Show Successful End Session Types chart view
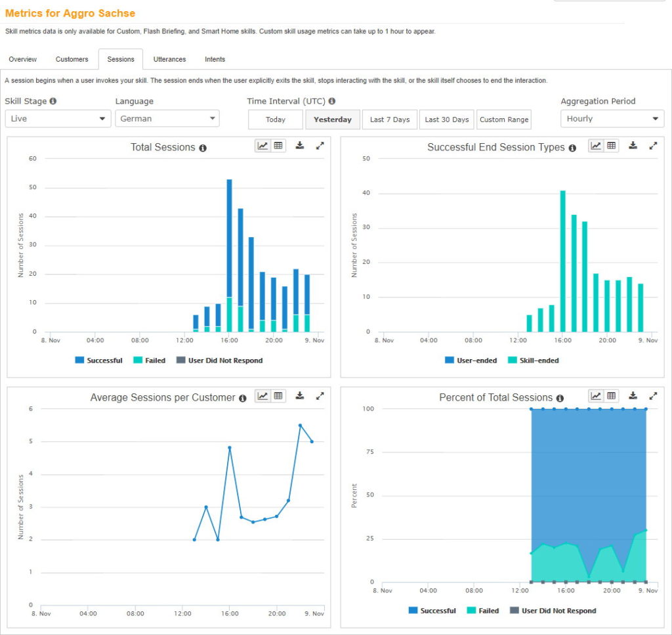 (596, 146)
